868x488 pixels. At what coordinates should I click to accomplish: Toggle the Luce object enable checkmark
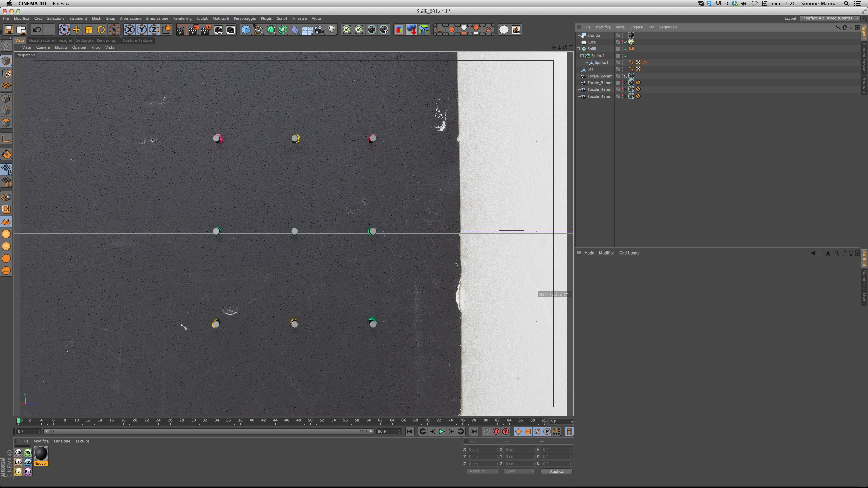626,42
